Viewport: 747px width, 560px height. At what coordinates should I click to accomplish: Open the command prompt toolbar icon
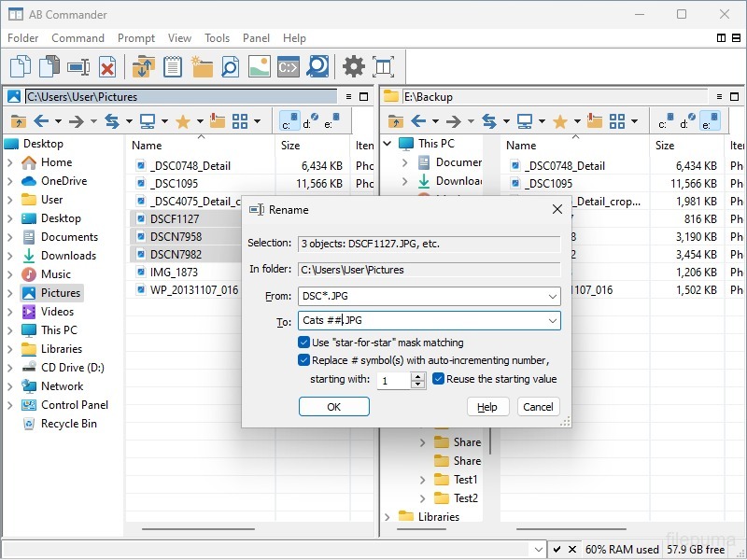click(x=289, y=66)
